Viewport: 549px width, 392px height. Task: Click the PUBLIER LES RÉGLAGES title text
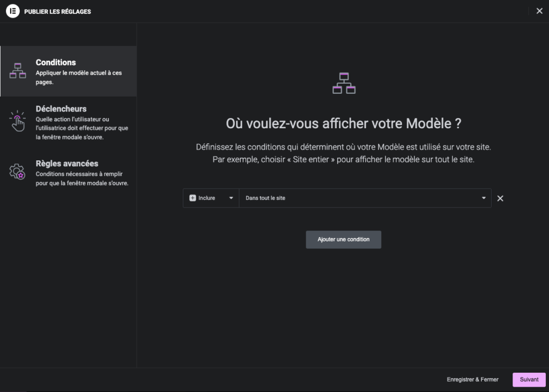click(57, 12)
